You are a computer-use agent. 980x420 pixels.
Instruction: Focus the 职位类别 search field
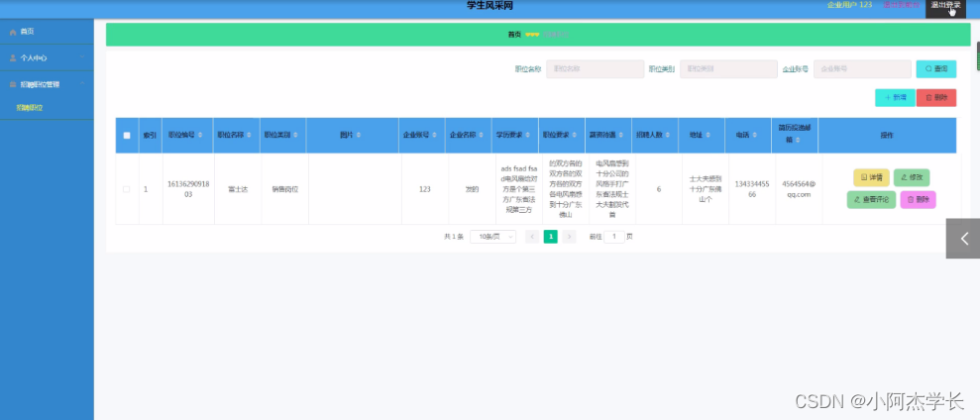click(728, 68)
